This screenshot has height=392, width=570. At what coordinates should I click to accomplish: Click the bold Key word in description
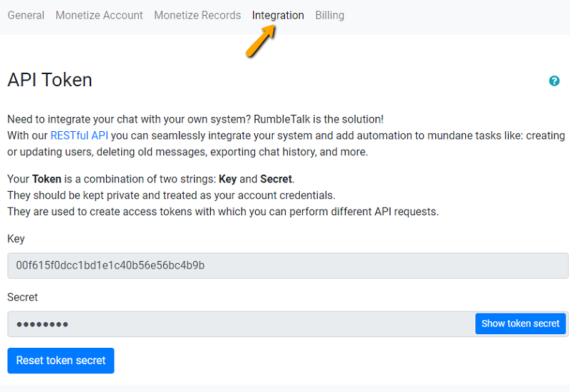coord(227,179)
